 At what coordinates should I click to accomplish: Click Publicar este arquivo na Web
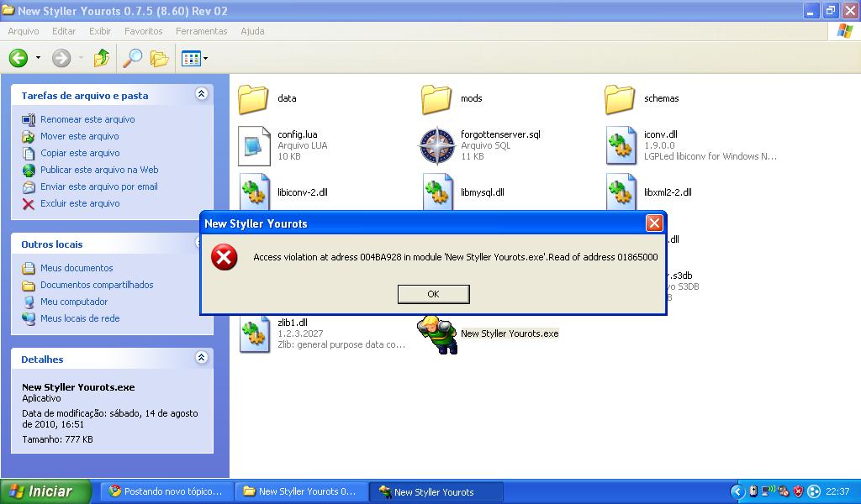point(99,170)
